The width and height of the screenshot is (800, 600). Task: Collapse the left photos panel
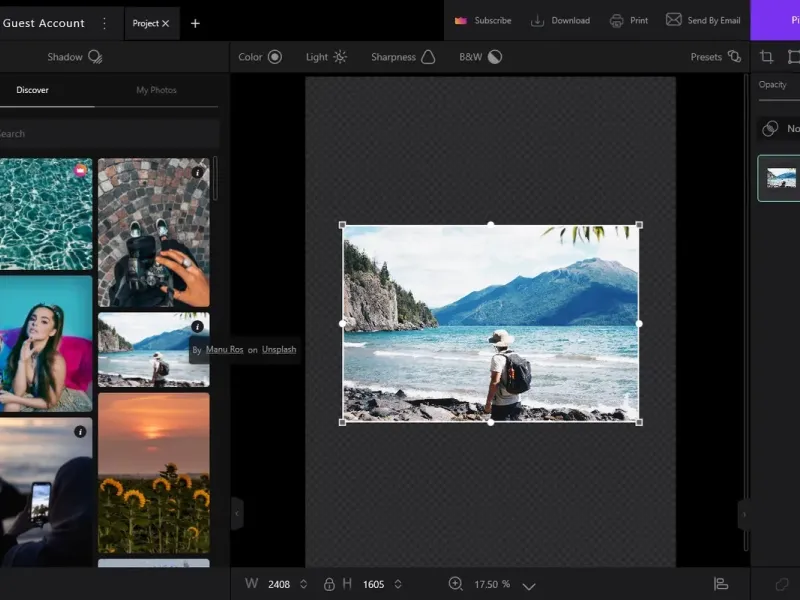pyautogui.click(x=237, y=513)
